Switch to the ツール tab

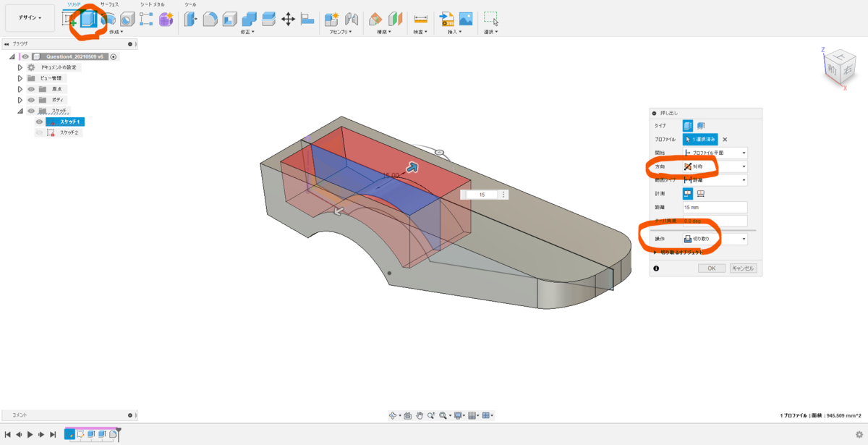[190, 4]
